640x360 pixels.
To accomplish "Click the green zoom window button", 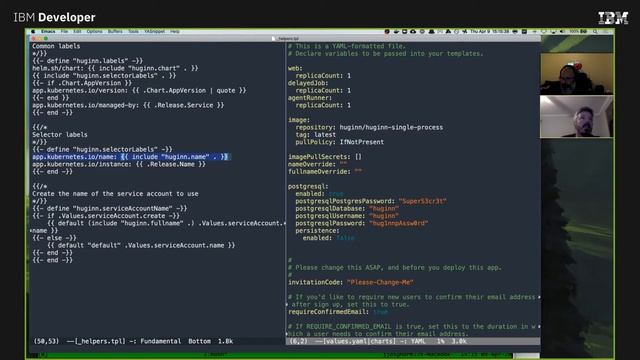I will pos(46,39).
